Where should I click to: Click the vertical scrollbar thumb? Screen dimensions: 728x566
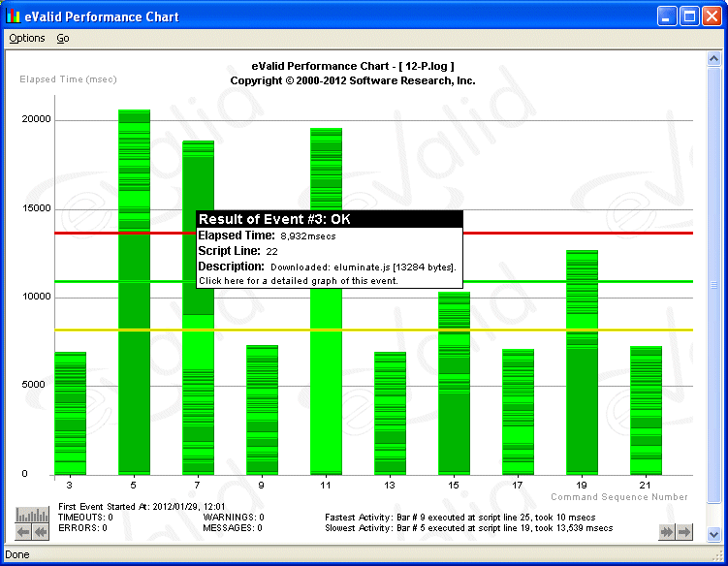click(713, 285)
